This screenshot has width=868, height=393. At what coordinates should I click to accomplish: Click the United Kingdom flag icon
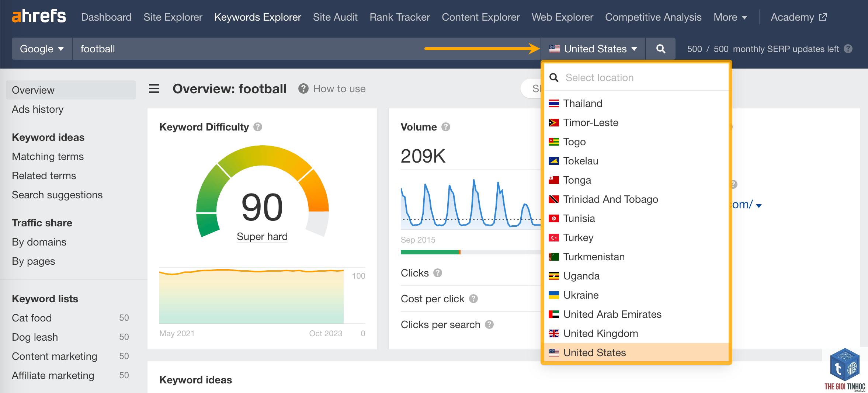point(553,333)
